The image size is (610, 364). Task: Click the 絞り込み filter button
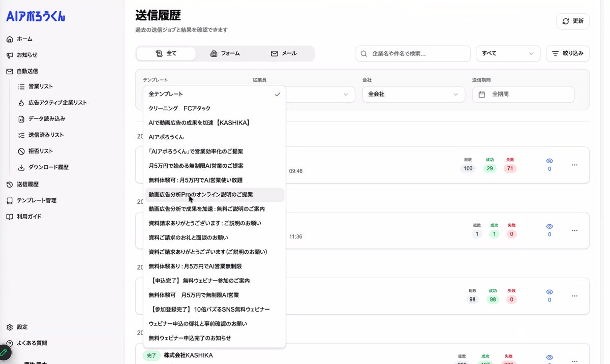coord(568,53)
